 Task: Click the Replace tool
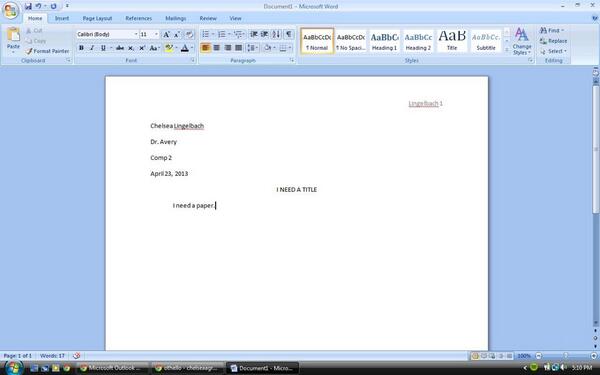[x=553, y=41]
